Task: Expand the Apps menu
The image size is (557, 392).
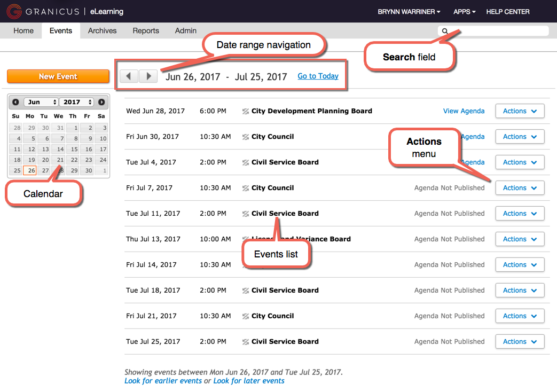Action: pyautogui.click(x=464, y=11)
